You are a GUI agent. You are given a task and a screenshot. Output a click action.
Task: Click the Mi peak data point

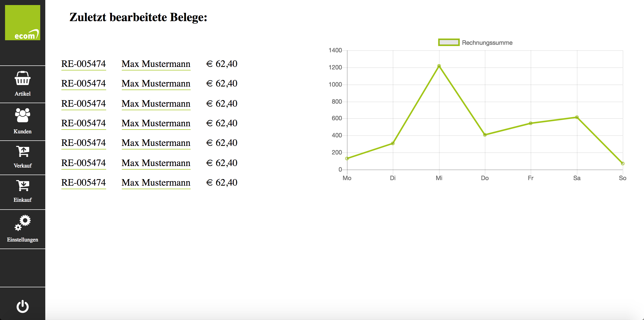point(439,66)
